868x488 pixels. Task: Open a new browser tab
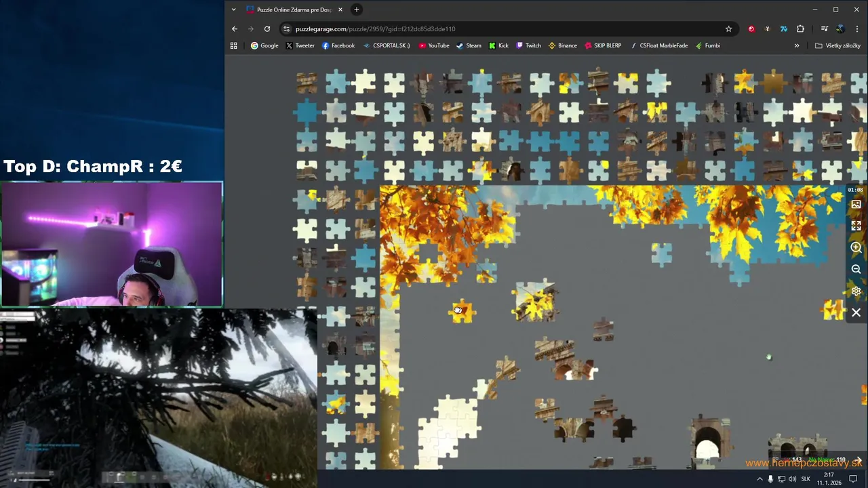pos(357,9)
